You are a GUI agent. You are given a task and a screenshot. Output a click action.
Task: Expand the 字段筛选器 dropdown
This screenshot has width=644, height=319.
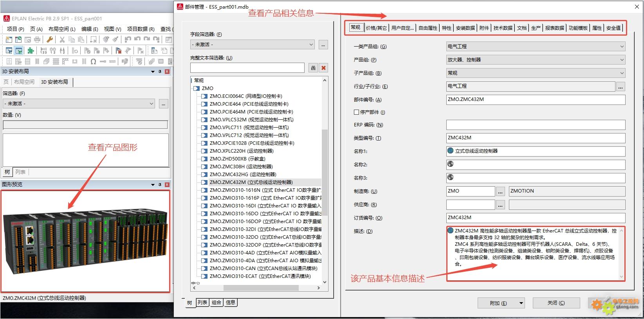311,45
